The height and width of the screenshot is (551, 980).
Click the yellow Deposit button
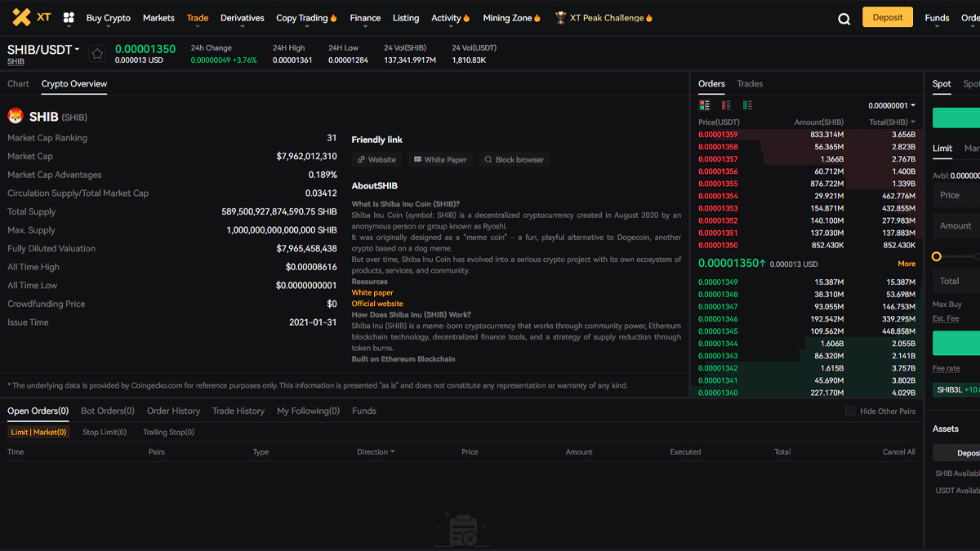point(887,17)
